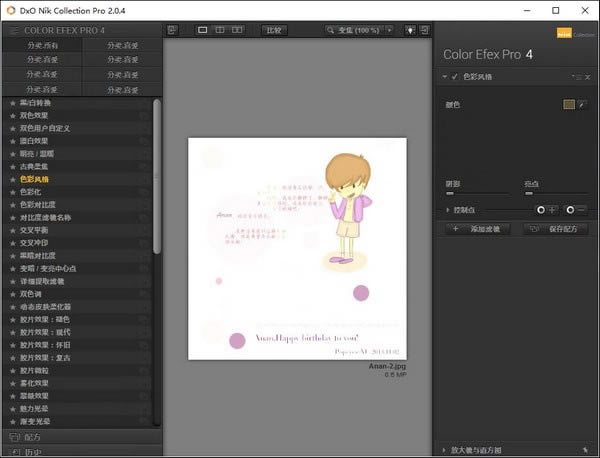Click the 亮点 highlights slider
600x458 pixels.
point(556,194)
